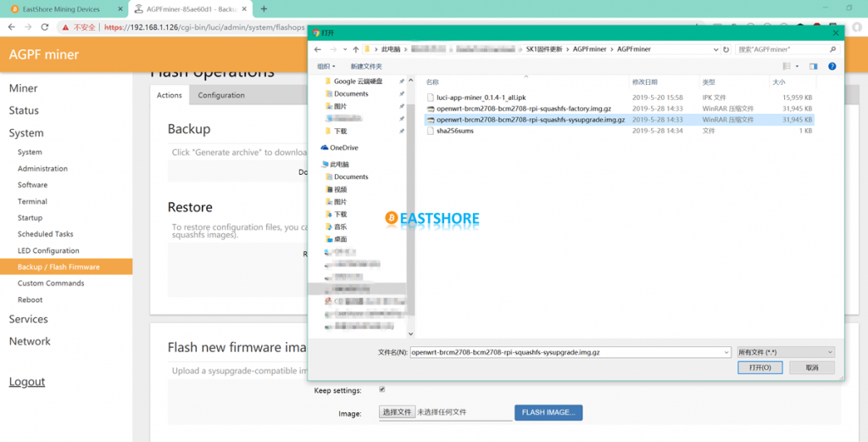The width and height of the screenshot is (868, 442).
Task: Open a new browser tab with plus icon
Action: pos(264,8)
